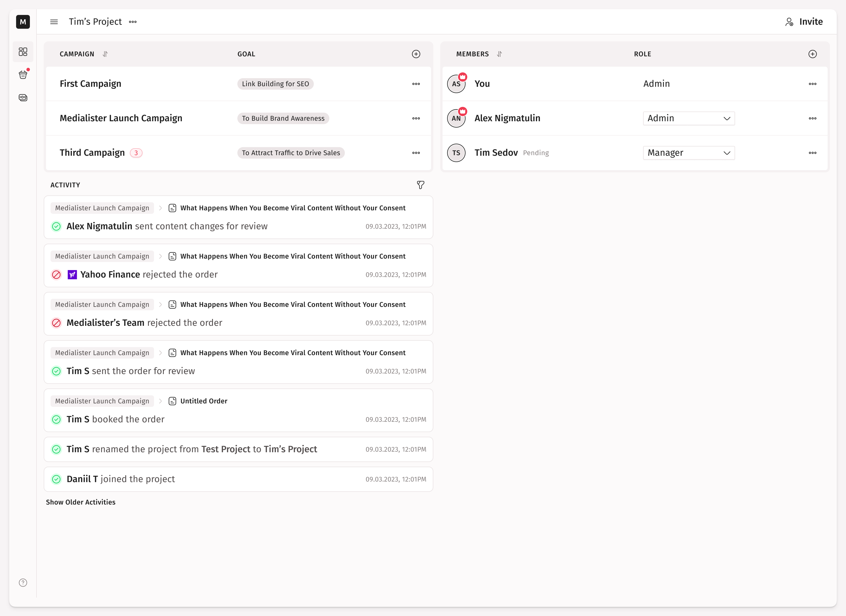Open the basket icon in sidebar
The width and height of the screenshot is (846, 616).
click(x=23, y=75)
